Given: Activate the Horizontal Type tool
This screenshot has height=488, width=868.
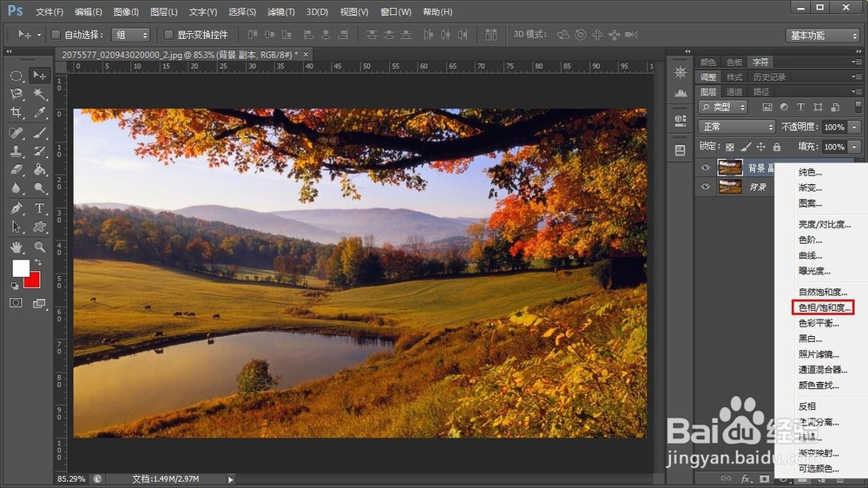Looking at the screenshot, I should [39, 208].
